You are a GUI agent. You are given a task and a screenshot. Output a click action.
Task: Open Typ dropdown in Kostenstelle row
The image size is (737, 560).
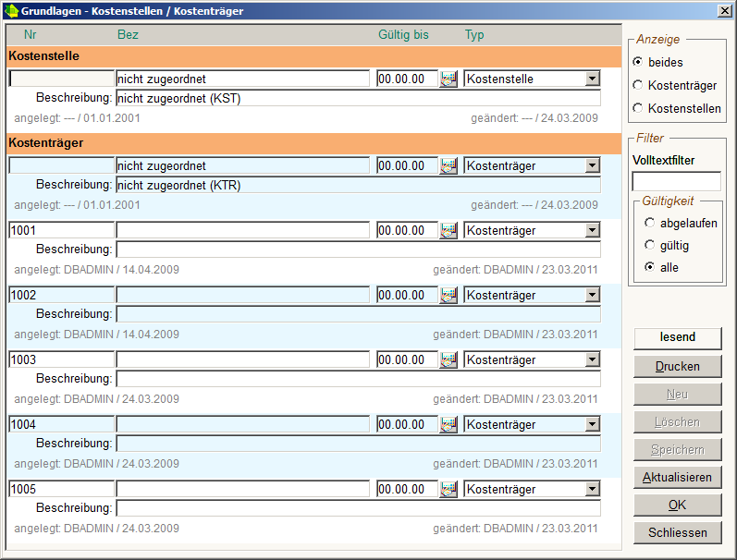point(592,79)
